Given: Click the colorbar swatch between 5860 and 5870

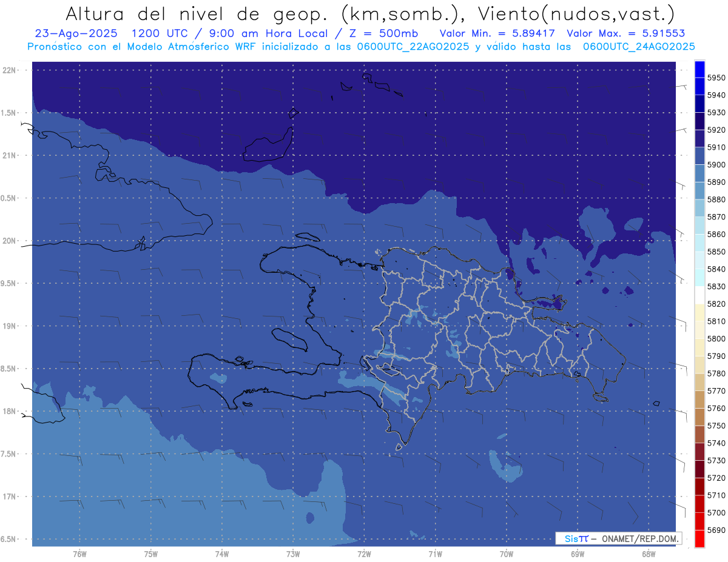Looking at the screenshot, I should tap(699, 226).
